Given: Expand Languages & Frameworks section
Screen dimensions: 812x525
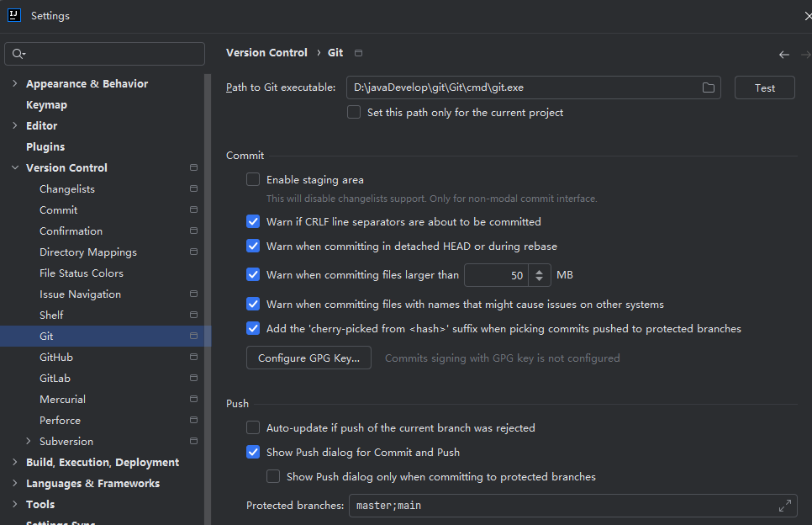Looking at the screenshot, I should click(15, 483).
